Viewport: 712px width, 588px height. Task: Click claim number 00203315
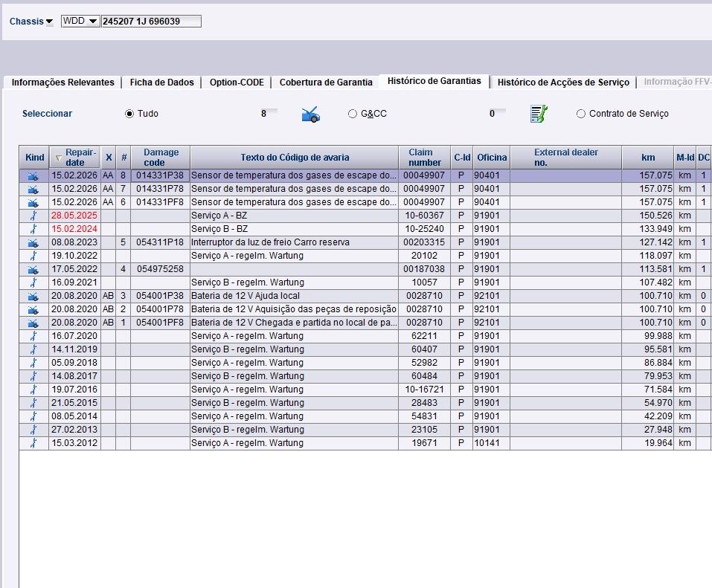tap(424, 242)
